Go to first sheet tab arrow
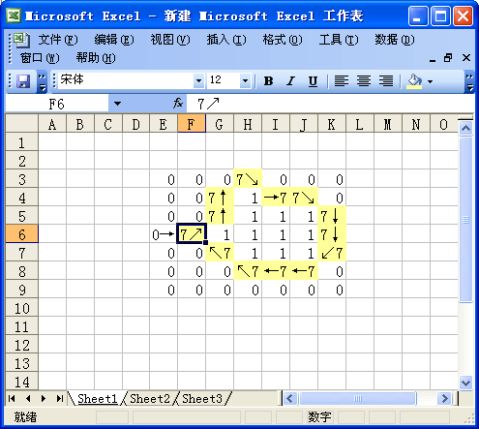Screen dimensions: 479x429 click(12, 398)
